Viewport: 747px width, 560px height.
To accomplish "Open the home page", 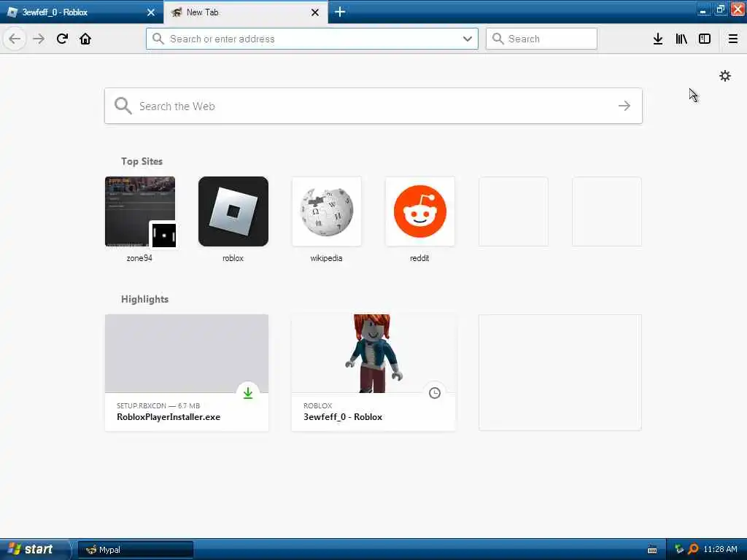I will click(85, 39).
